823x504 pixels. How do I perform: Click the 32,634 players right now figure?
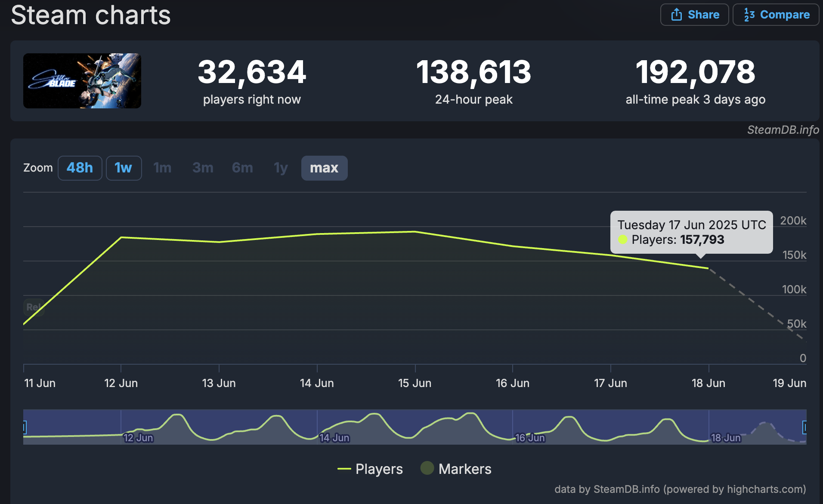click(252, 72)
